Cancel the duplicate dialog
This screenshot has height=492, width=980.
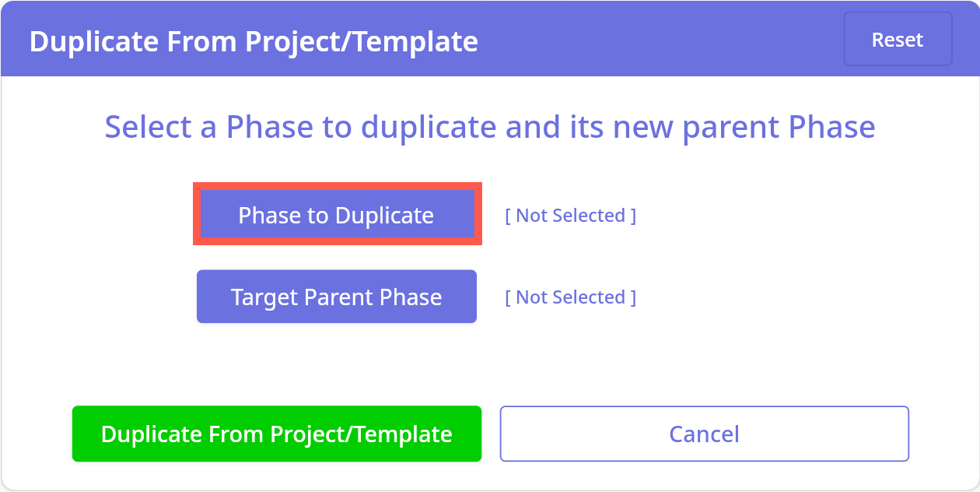click(704, 434)
